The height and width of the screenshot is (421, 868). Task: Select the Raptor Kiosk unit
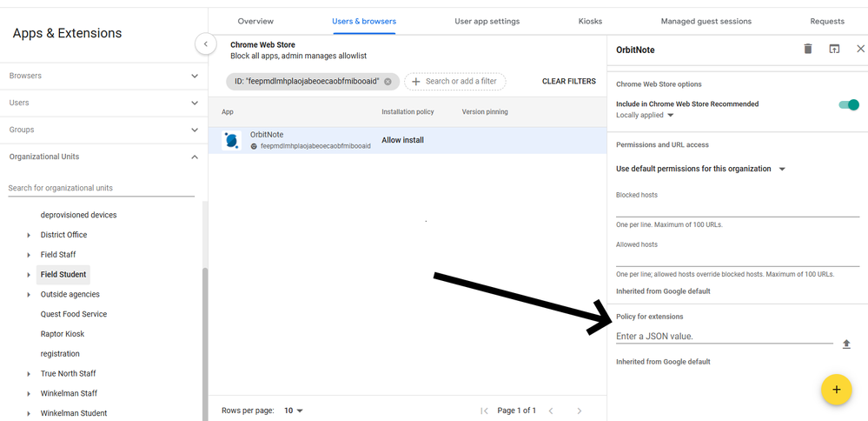coord(63,334)
